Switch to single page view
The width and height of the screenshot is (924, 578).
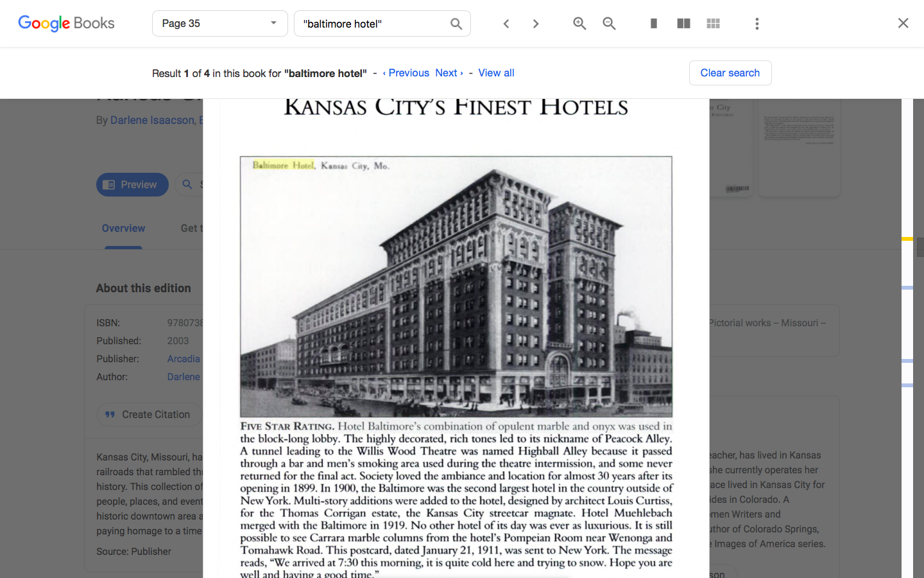[654, 24]
